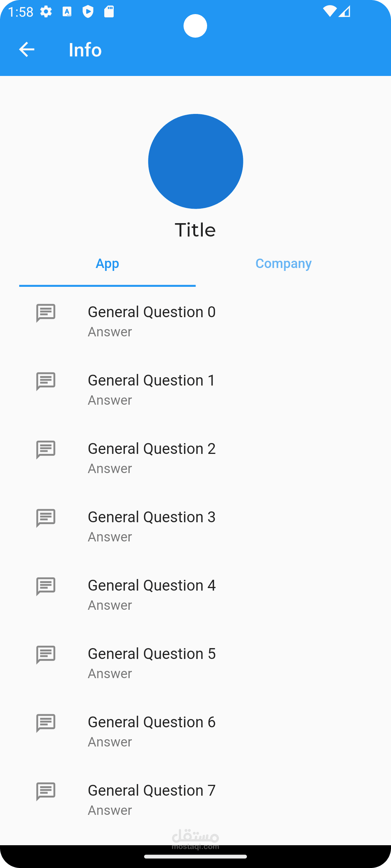Click the message icon next to General Question 4
This screenshot has width=391, height=868.
tap(46, 586)
